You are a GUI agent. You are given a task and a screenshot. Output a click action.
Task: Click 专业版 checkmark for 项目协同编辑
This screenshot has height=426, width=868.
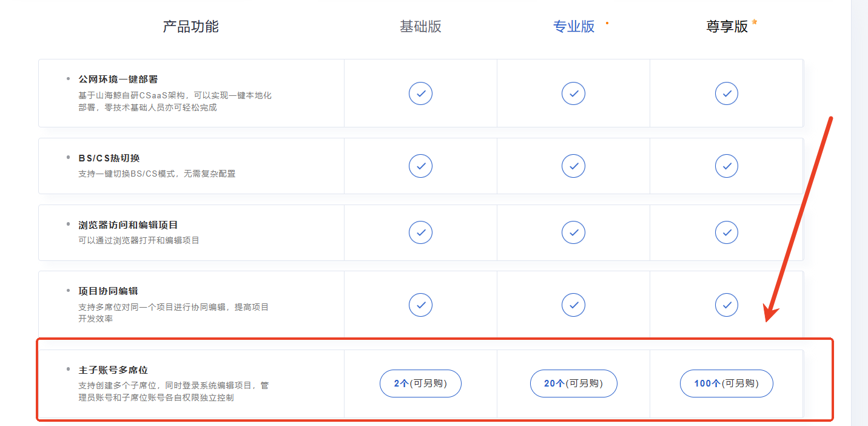click(573, 305)
